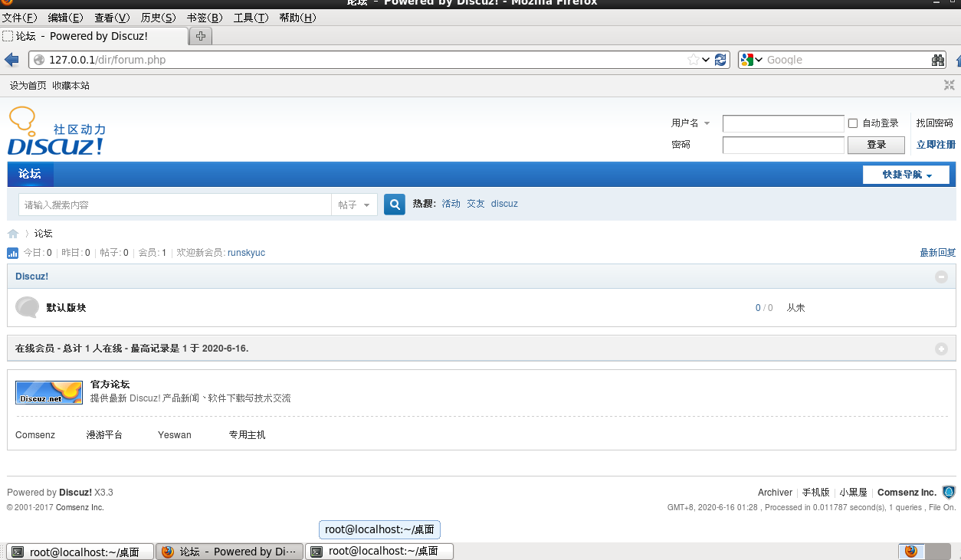This screenshot has width=961, height=560.
Task: Click the reload icon in the address bar
Action: click(720, 60)
